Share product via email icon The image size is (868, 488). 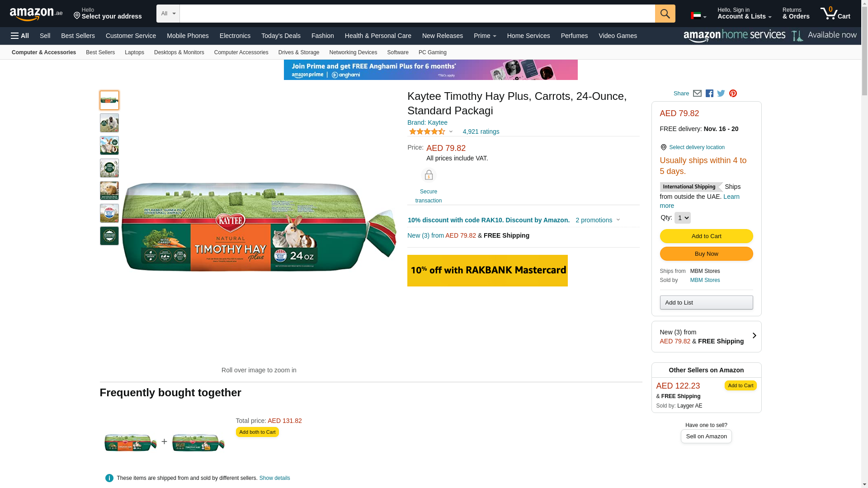pos(697,94)
